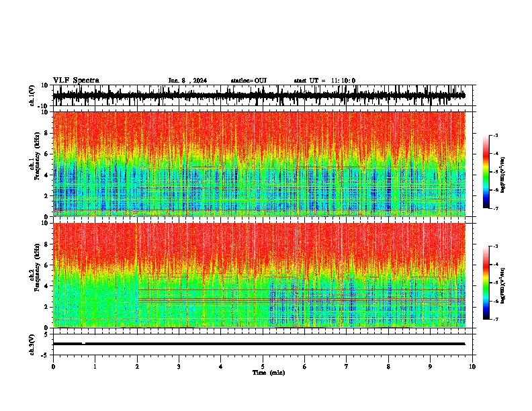Click the "ch.3(V)" axis label
Screen dimensions: 532x411
(32, 345)
